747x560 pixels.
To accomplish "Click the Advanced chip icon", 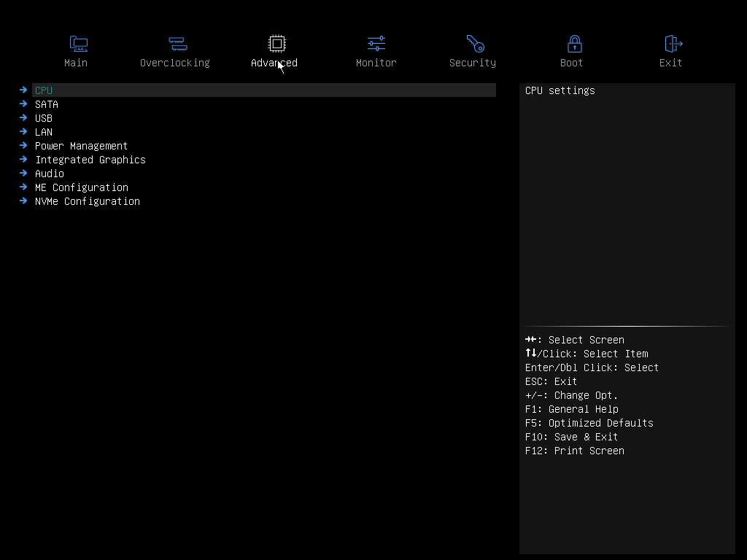I will point(276,44).
